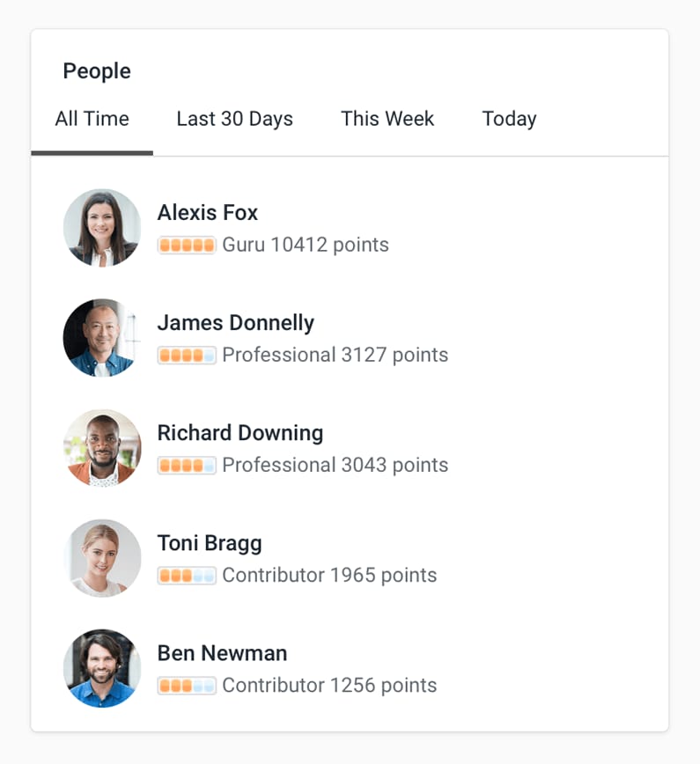
Task: Click the name Toni Bragg
Action: click(210, 542)
